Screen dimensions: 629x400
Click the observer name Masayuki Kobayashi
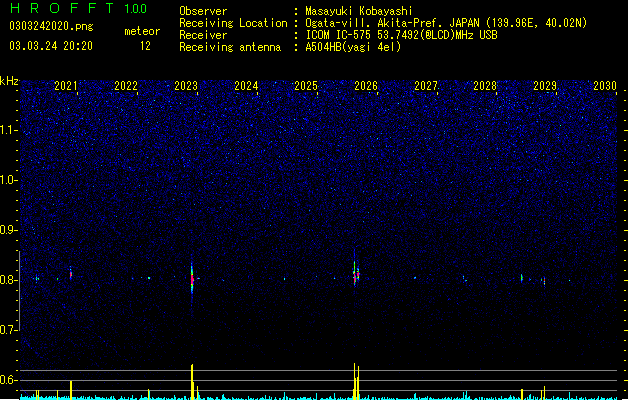(x=359, y=11)
